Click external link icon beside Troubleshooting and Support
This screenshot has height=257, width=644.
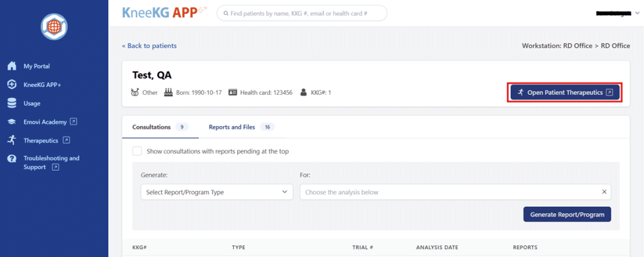point(55,167)
